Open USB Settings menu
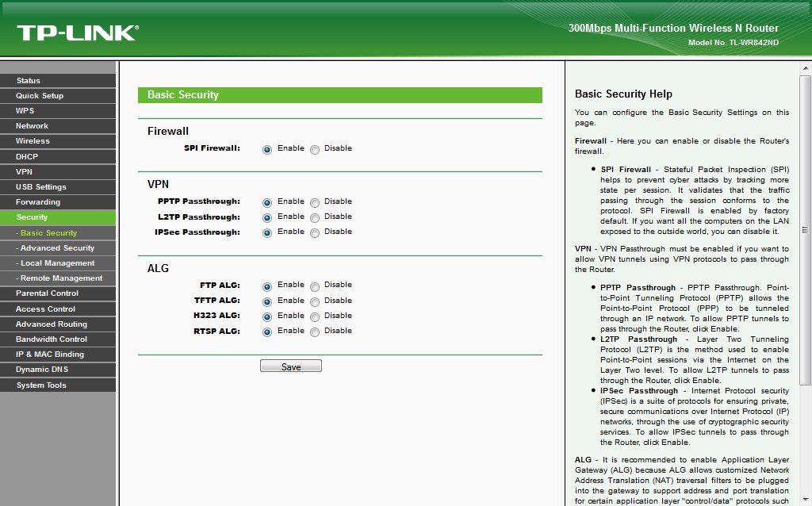Image resolution: width=812 pixels, height=506 pixels. [58, 186]
